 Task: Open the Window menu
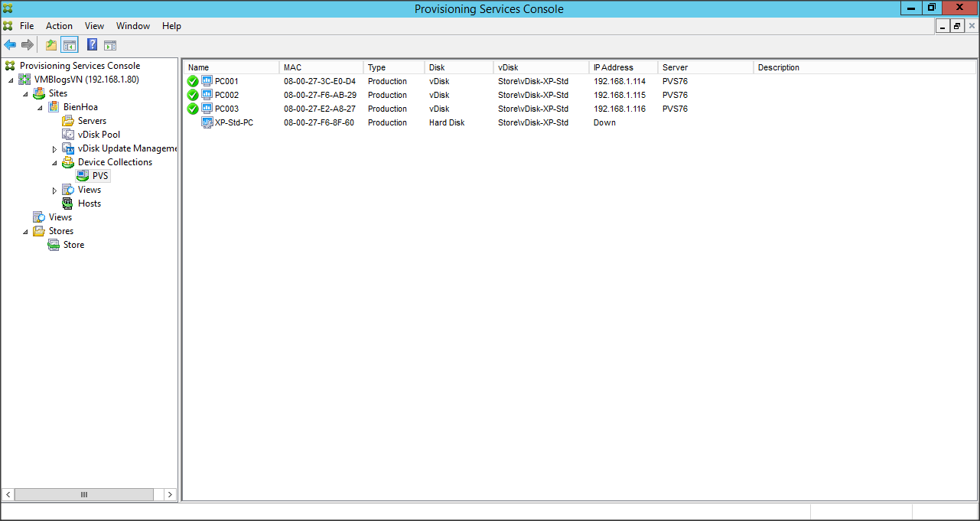coord(133,26)
